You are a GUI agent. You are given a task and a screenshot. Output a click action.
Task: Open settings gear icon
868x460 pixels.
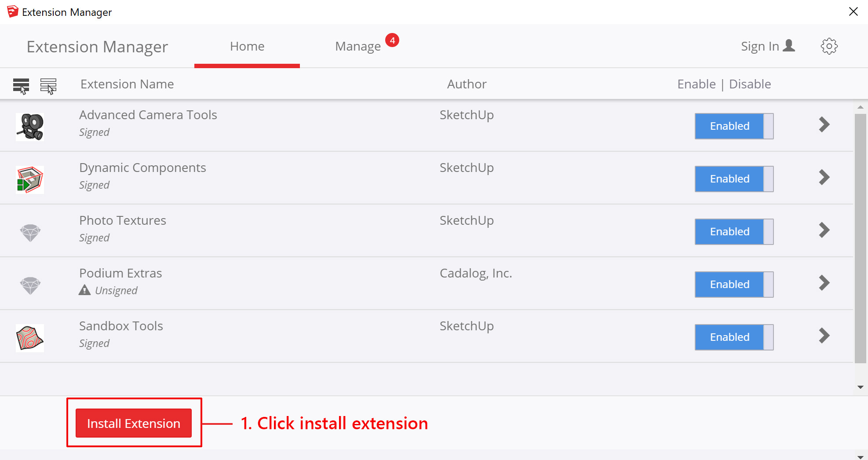point(829,46)
